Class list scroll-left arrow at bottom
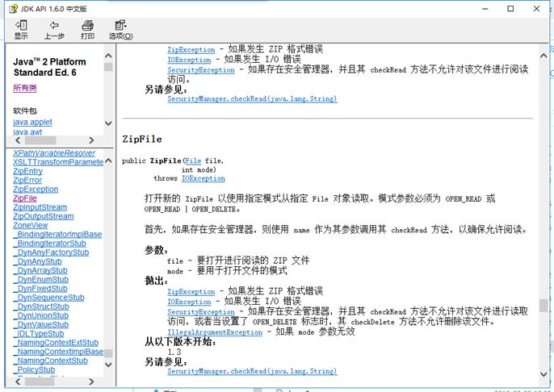 tap(18, 382)
